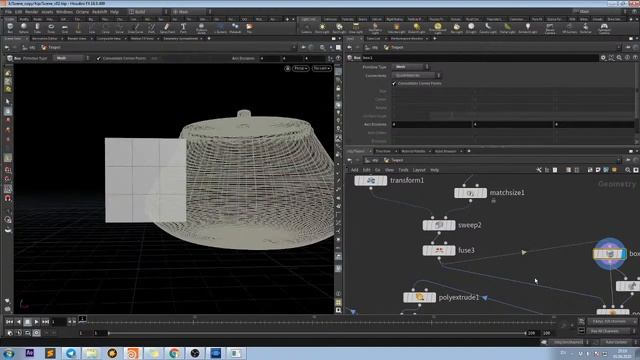The height and width of the screenshot is (360, 640).
Task: Add a new pane tab beside Geometry Spreadsheet
Action: pyautogui.click(x=209, y=38)
